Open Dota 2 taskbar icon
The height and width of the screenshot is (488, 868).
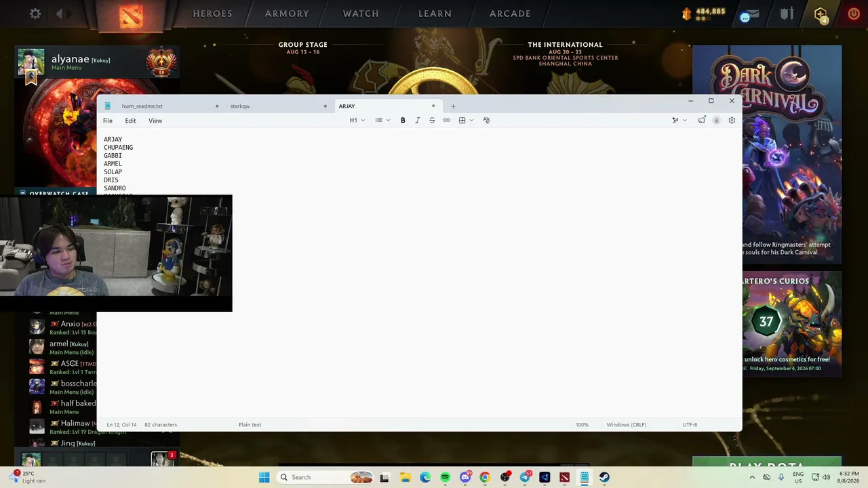click(x=564, y=477)
